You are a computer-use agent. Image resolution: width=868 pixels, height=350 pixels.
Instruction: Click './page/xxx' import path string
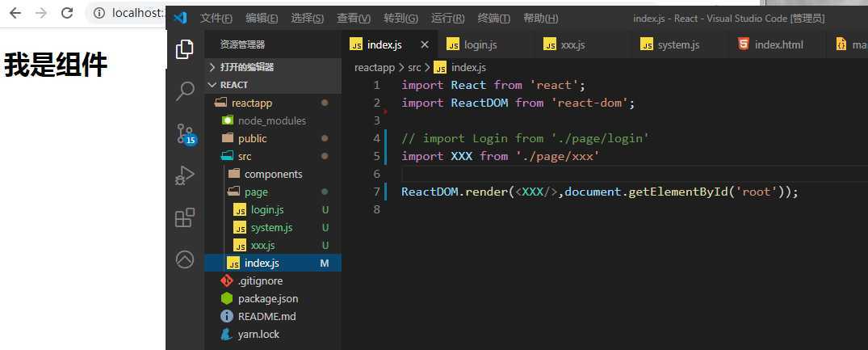click(x=557, y=156)
